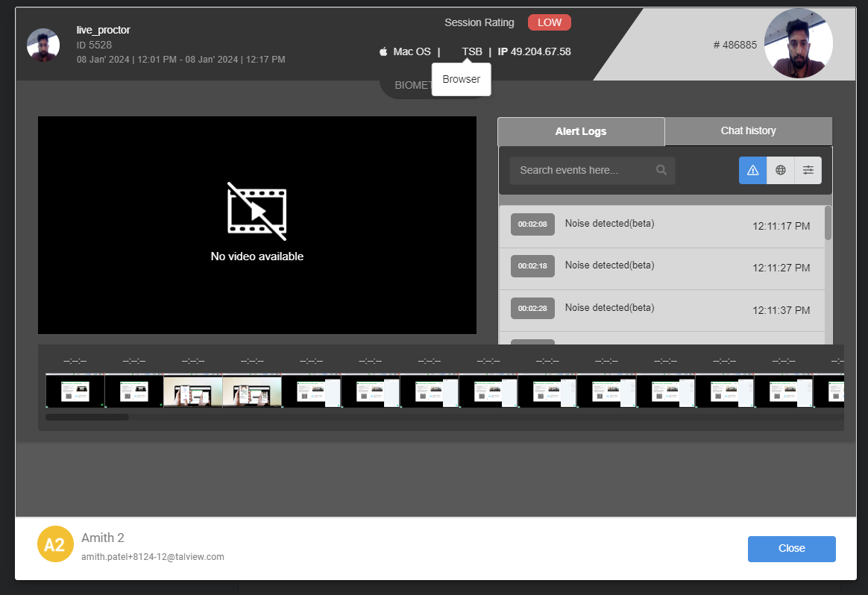Click the Close button
The image size is (868, 595).
[x=792, y=549]
